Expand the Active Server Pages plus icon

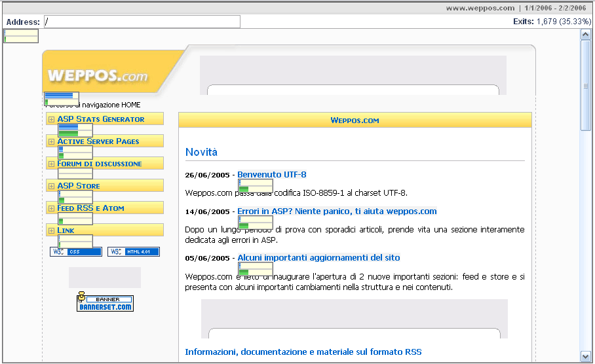point(51,142)
